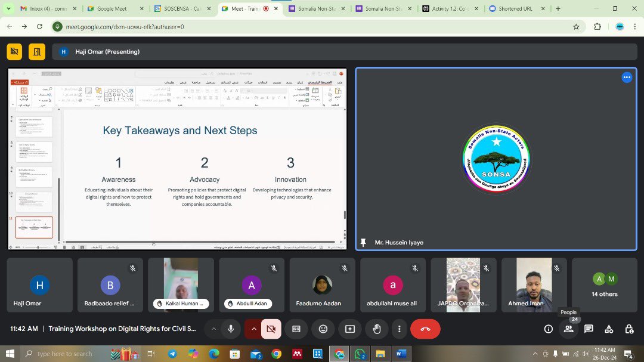The width and height of the screenshot is (644, 362).
Task: Select JAPDO Organization participant tile
Action: pos(464,285)
